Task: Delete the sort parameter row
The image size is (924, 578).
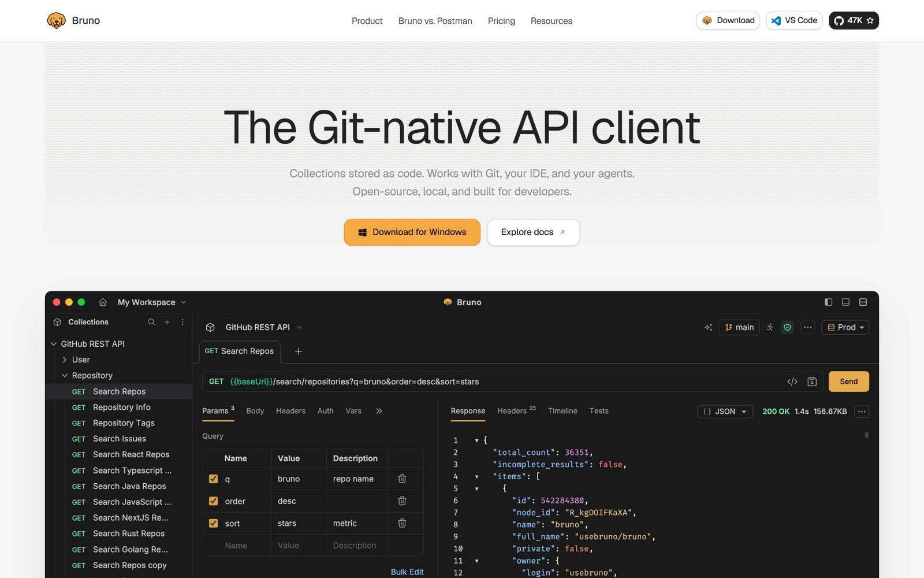Action: point(403,523)
